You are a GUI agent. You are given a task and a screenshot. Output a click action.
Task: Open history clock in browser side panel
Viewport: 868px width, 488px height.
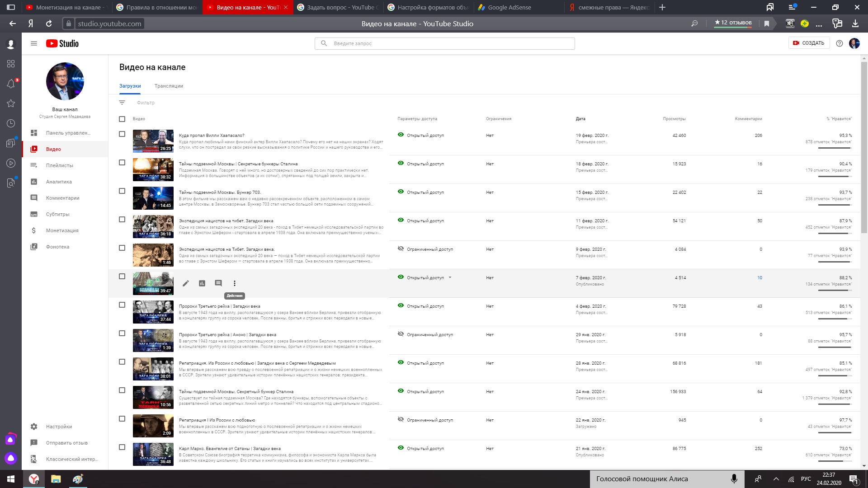(11, 123)
